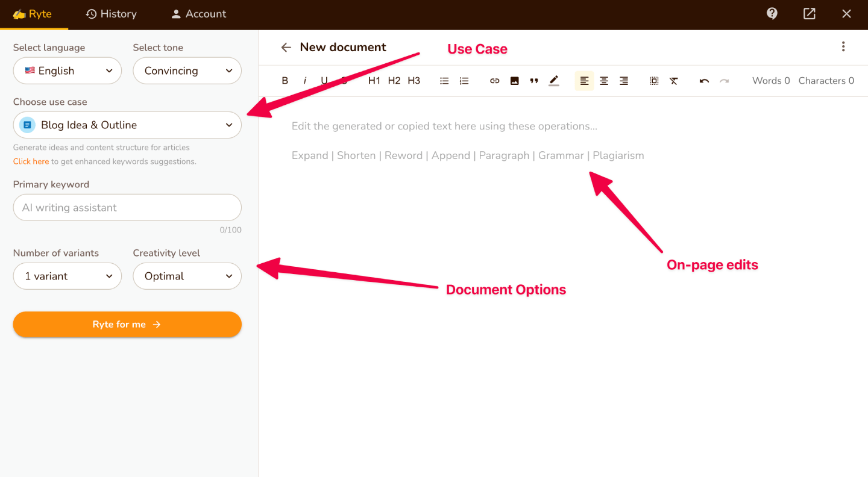Viewport: 868px width, 477px height.
Task: Open the Account tab
Action: [x=198, y=14]
